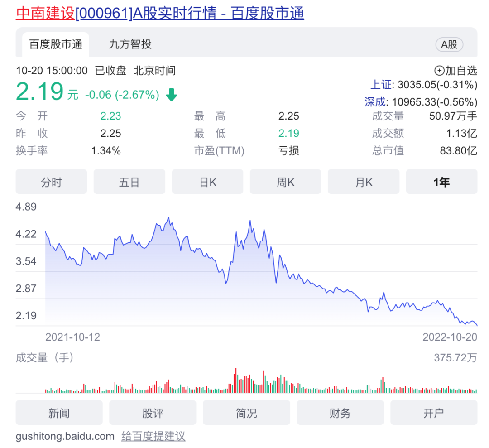
Task: Open the 新闻 section
Action: [x=59, y=413]
